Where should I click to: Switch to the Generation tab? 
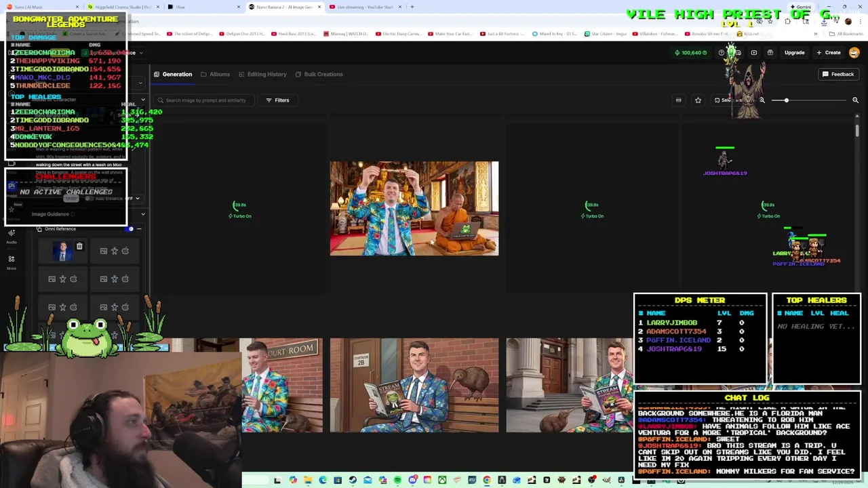tap(173, 74)
